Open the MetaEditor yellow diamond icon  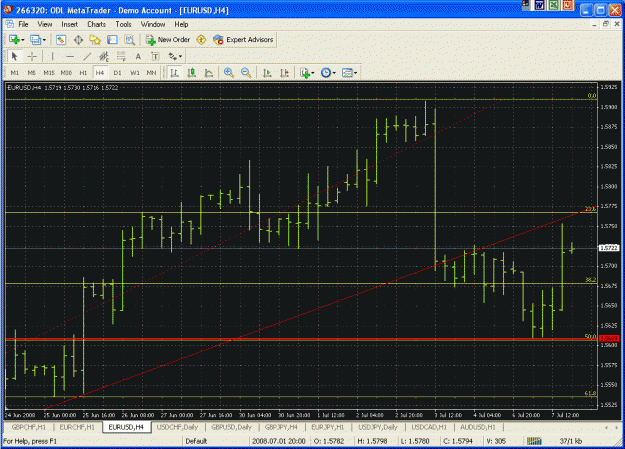(201, 39)
